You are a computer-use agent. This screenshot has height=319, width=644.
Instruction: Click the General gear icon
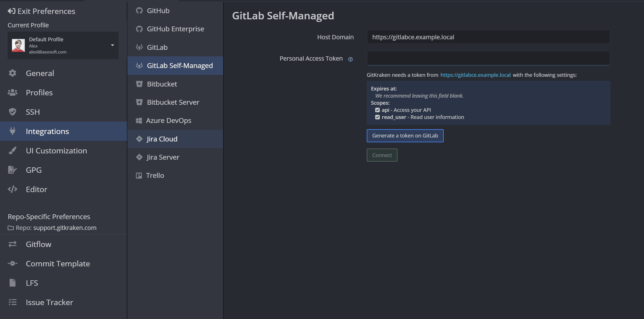click(13, 73)
